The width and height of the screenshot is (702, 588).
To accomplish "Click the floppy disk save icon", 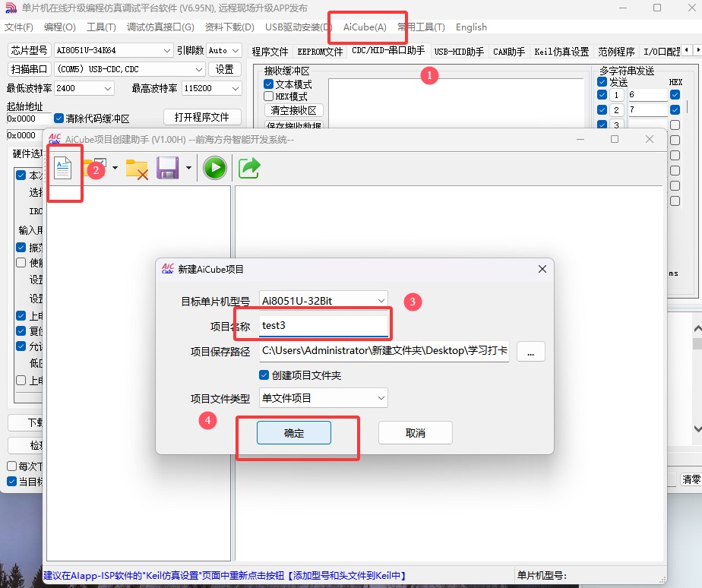I will coord(168,168).
